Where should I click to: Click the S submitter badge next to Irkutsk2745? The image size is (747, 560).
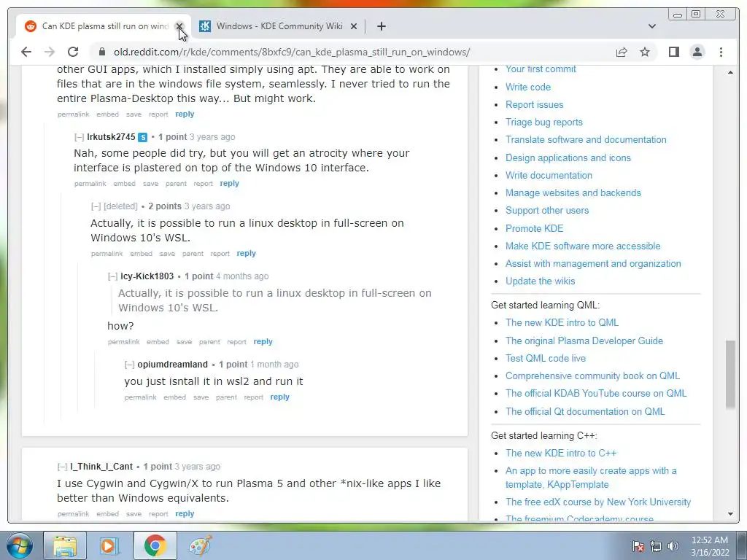pos(142,137)
